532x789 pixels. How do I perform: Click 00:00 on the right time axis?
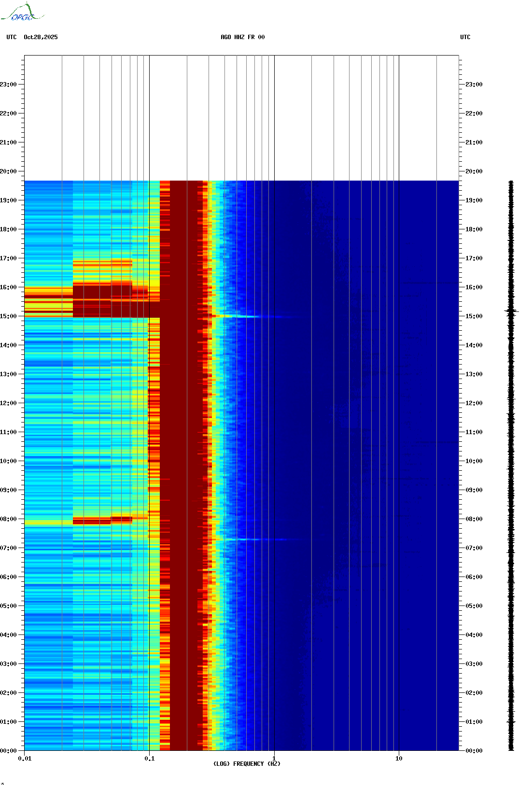click(x=474, y=751)
